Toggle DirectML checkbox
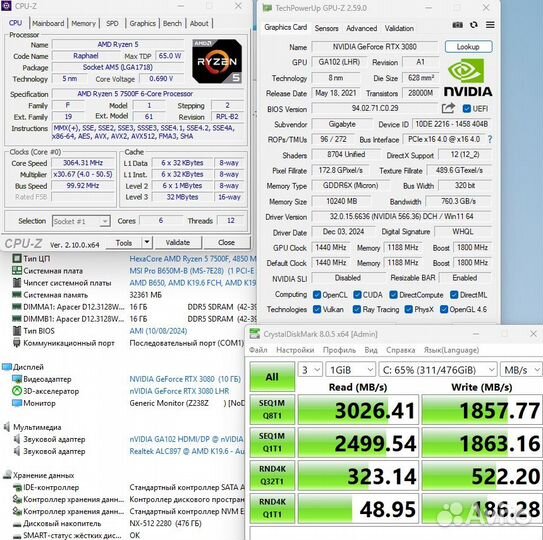 pyautogui.click(x=454, y=295)
